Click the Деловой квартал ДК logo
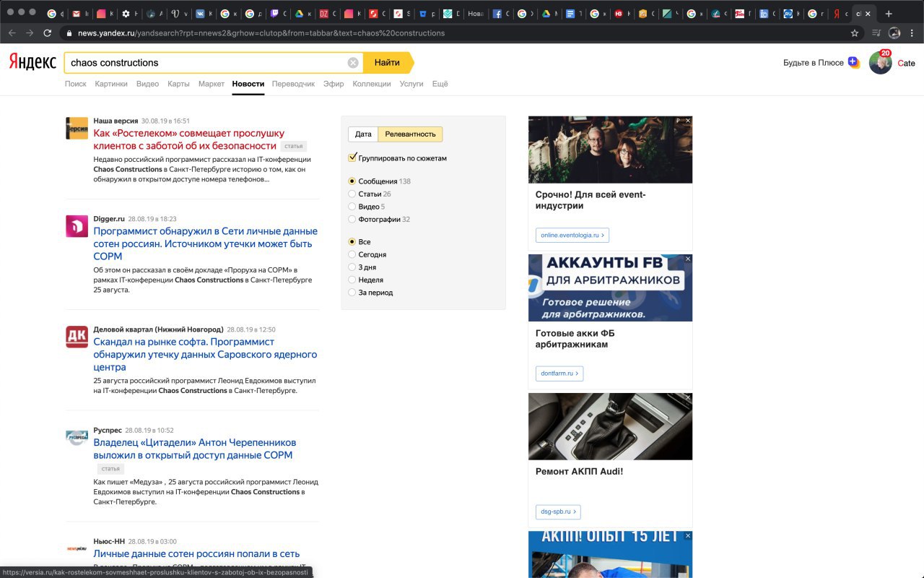Viewport: 924px width, 578px height. (x=77, y=337)
